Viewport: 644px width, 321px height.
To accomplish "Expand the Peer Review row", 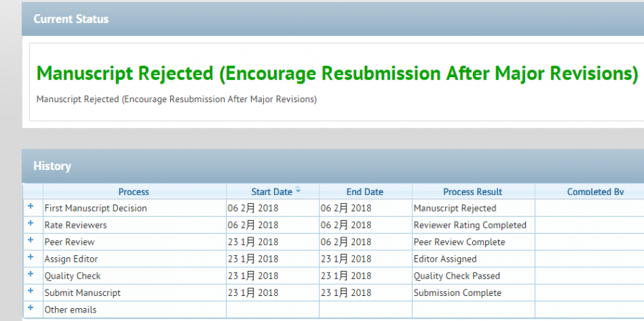I will tap(31, 241).
